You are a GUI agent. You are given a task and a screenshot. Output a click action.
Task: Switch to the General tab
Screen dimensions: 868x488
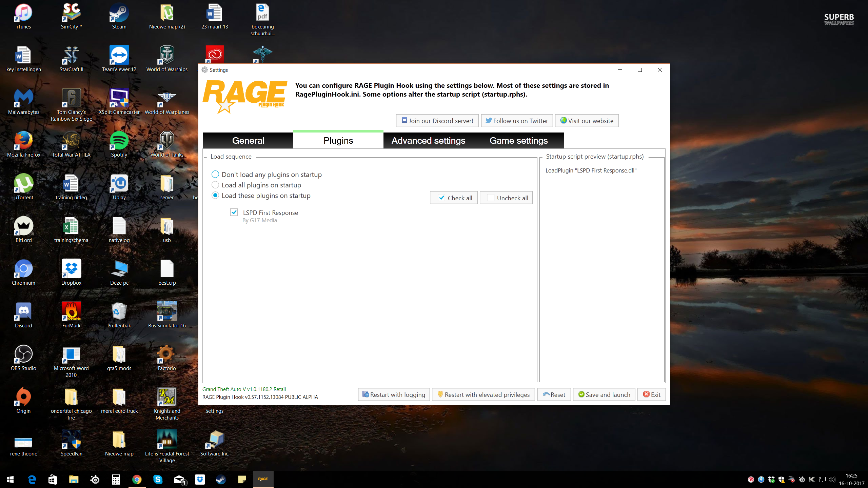[248, 141]
